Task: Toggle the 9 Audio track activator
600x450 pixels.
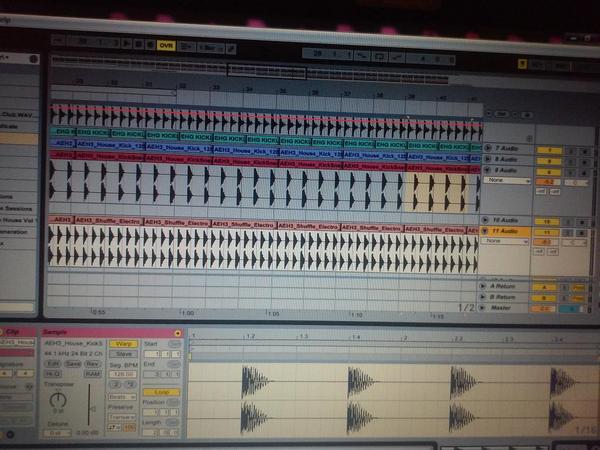Action: click(x=549, y=172)
